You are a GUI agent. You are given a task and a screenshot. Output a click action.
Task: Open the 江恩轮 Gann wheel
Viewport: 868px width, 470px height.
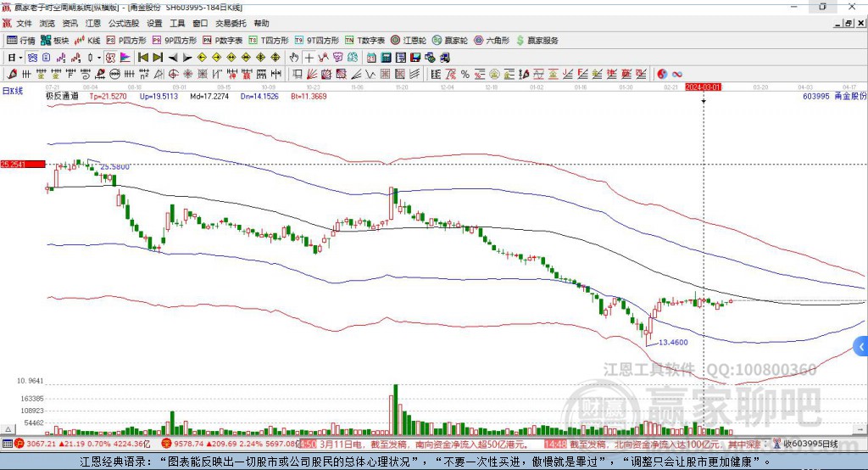(409, 41)
